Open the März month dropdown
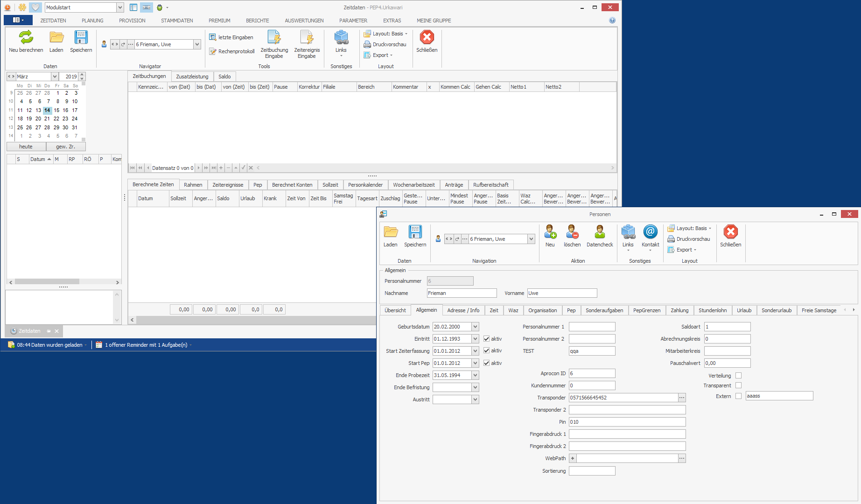 54,77
